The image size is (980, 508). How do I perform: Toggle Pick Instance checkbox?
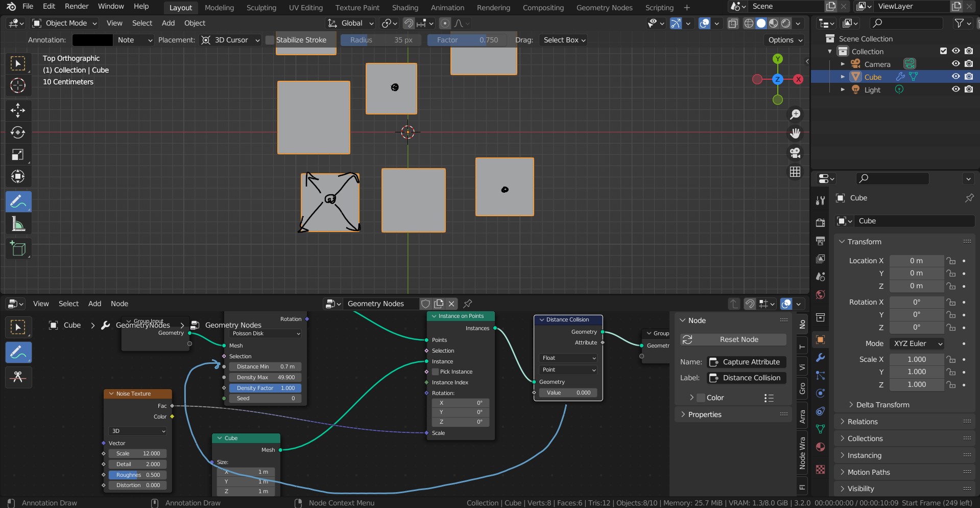[435, 372]
